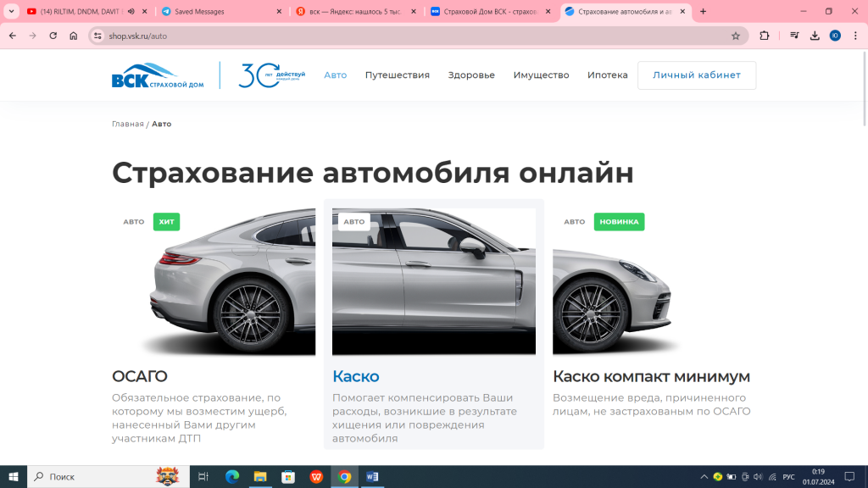Open the Путешествия menu item
868x488 pixels.
coord(398,75)
